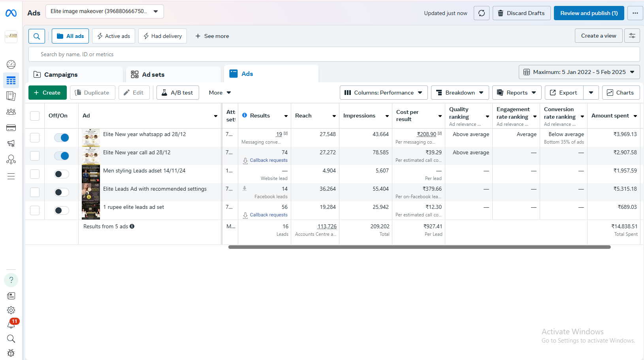Open the Breakdown dropdown
The height and width of the screenshot is (360, 644).
460,93
